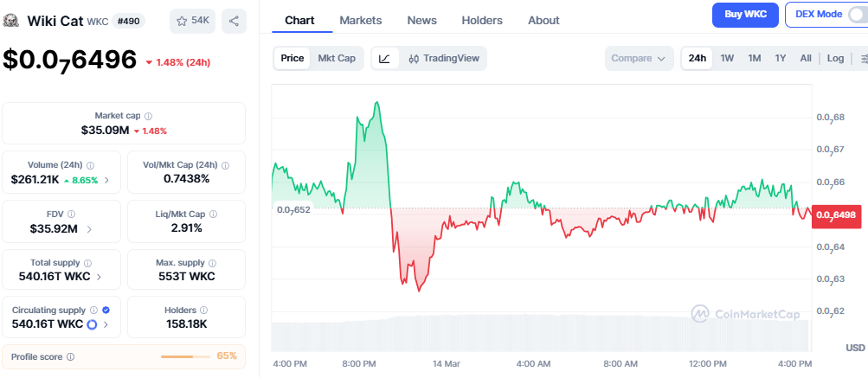Enable Log scale on chart

click(x=835, y=59)
